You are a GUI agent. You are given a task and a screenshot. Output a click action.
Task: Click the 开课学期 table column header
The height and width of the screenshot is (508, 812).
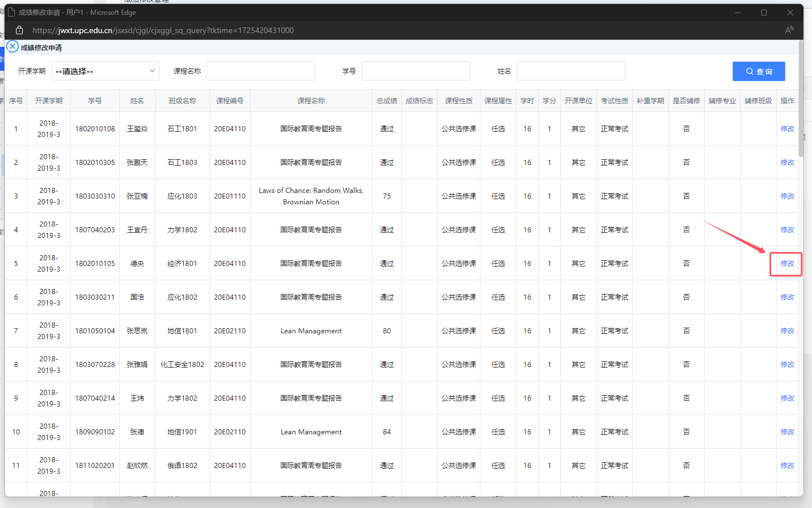[x=49, y=101]
